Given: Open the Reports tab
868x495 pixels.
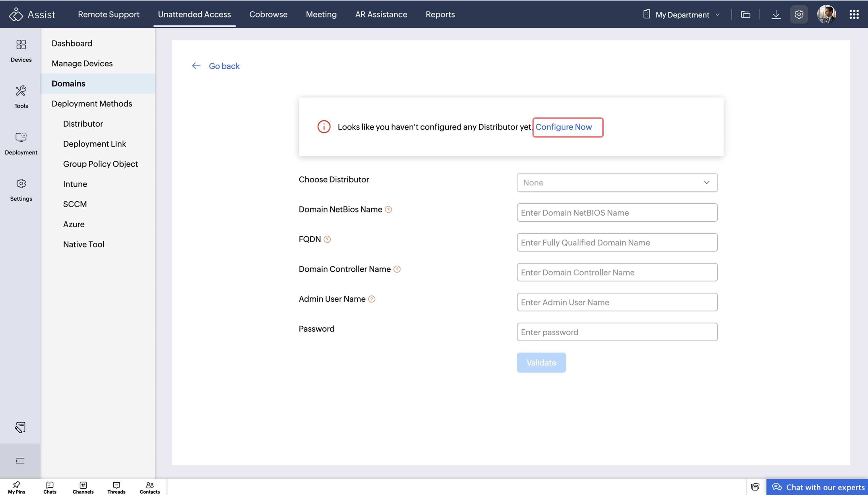Looking at the screenshot, I should 440,14.
